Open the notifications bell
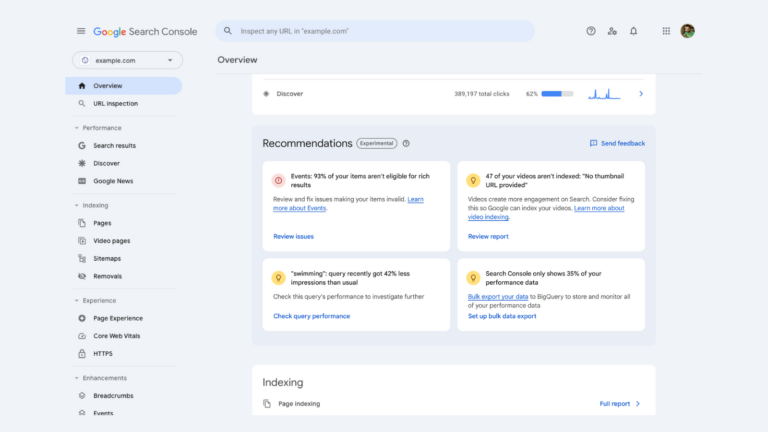768x432 pixels. 633,31
